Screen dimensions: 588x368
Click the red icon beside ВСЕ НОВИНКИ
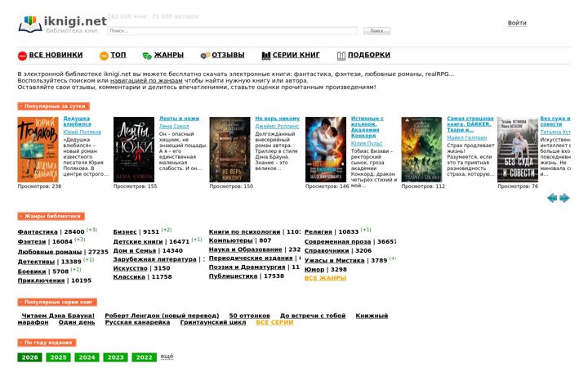point(23,56)
